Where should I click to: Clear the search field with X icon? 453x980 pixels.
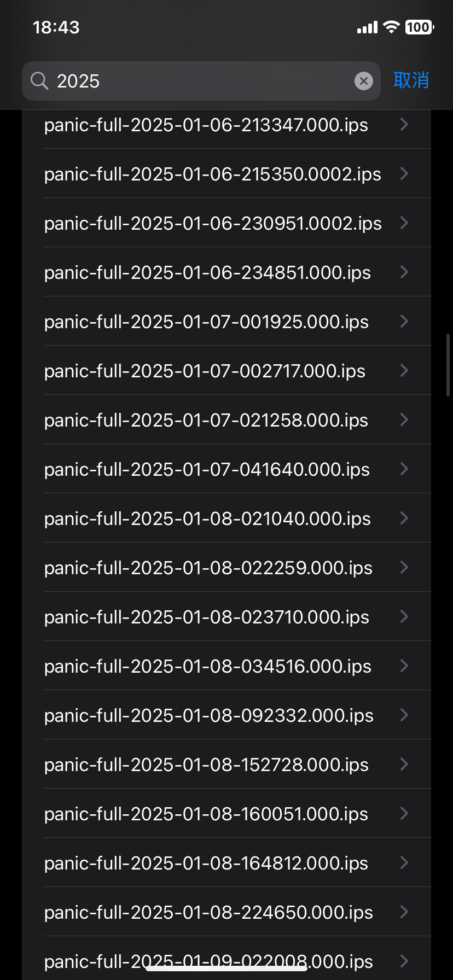[364, 81]
